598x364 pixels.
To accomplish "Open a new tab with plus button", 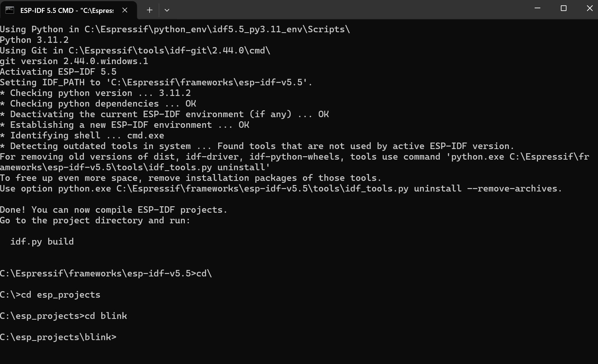I will click(x=149, y=10).
